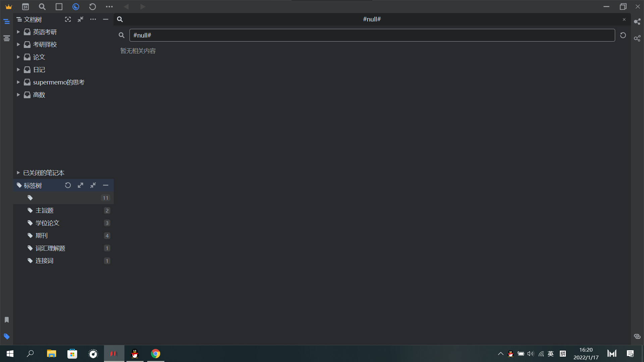This screenshot has width=644, height=362.
Task: Minimize the tag tree panel
Action: click(106, 185)
